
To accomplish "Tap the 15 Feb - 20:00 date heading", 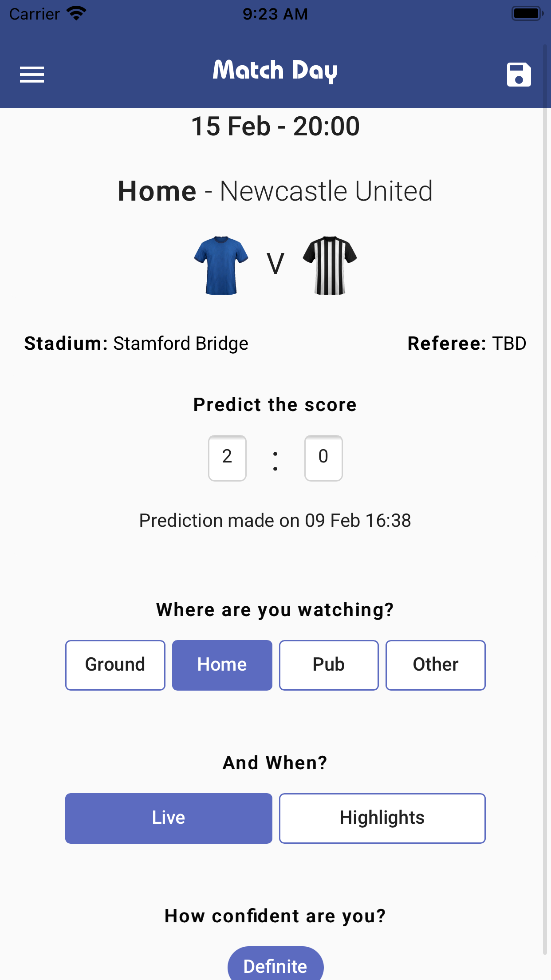I will pos(275,126).
